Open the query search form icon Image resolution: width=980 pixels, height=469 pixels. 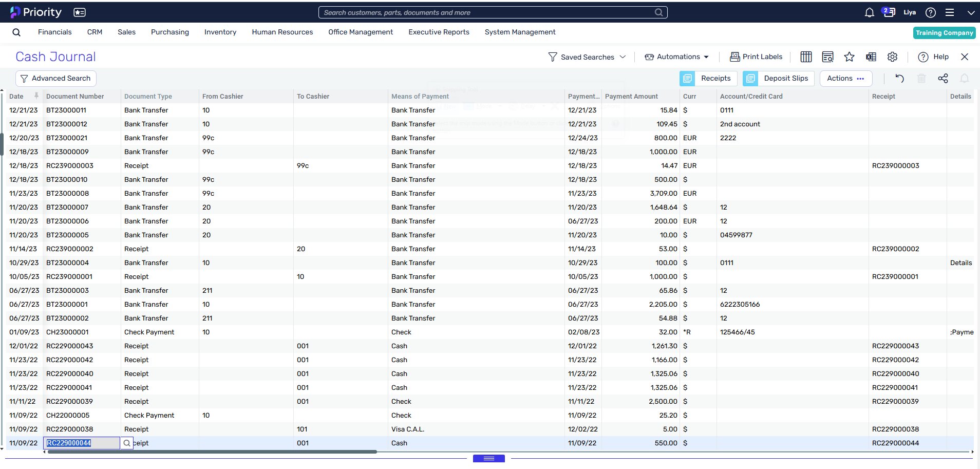coord(827,57)
